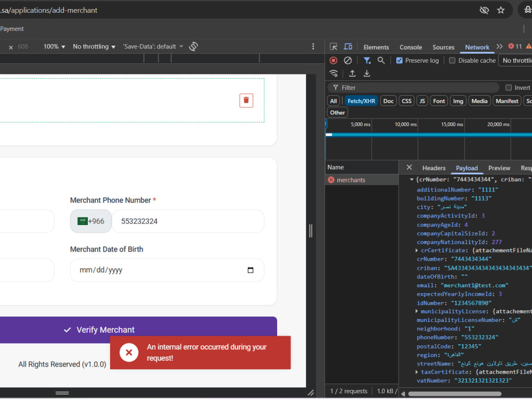Open the Headers tab
Screen dimensions: 532x399
click(434, 168)
